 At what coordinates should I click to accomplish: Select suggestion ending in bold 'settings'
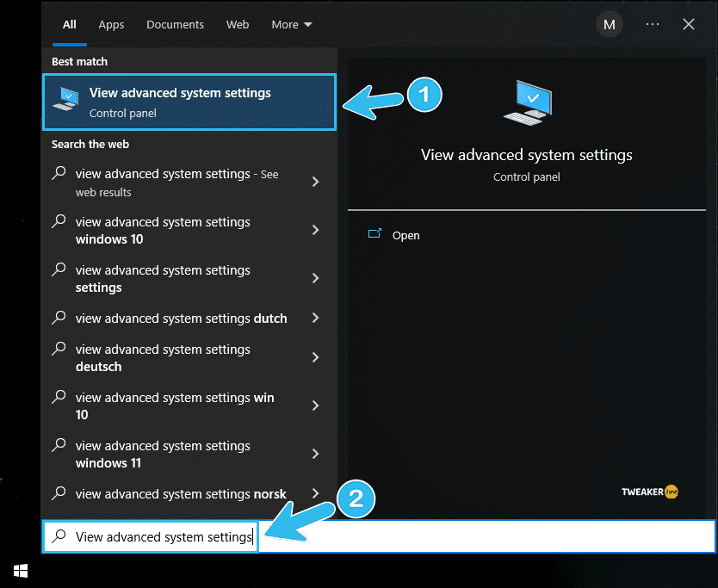pyautogui.click(x=189, y=278)
